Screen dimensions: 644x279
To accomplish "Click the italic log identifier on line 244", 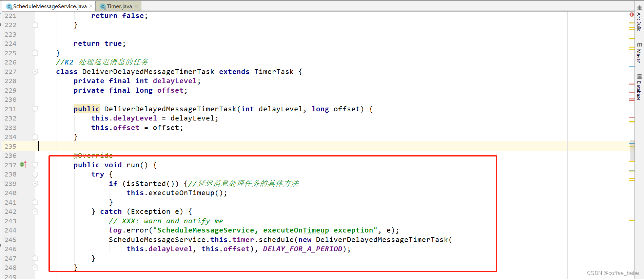I will [x=115, y=230].
